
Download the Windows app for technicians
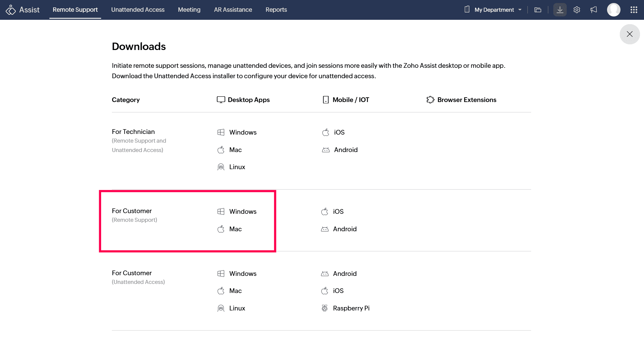pos(243,132)
